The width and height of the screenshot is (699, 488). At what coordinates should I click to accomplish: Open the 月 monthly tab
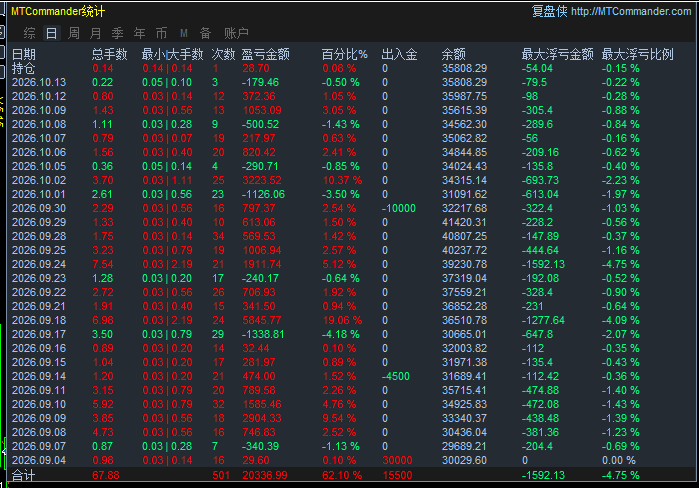click(x=95, y=33)
